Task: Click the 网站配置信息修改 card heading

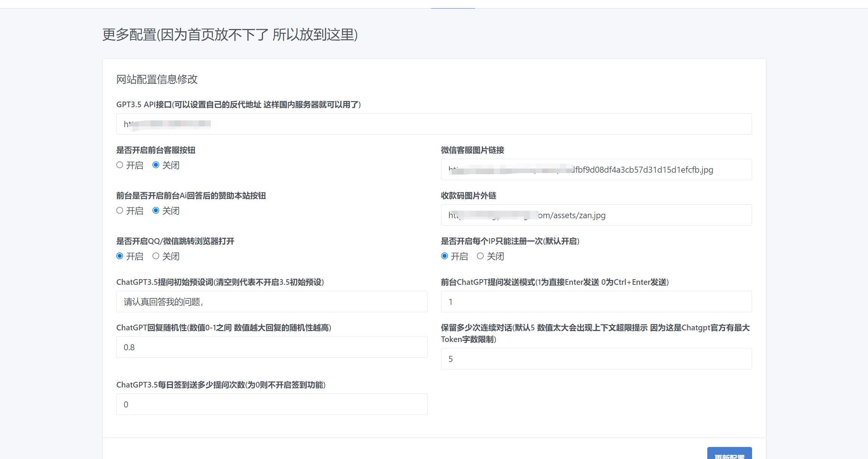Action: pos(157,79)
